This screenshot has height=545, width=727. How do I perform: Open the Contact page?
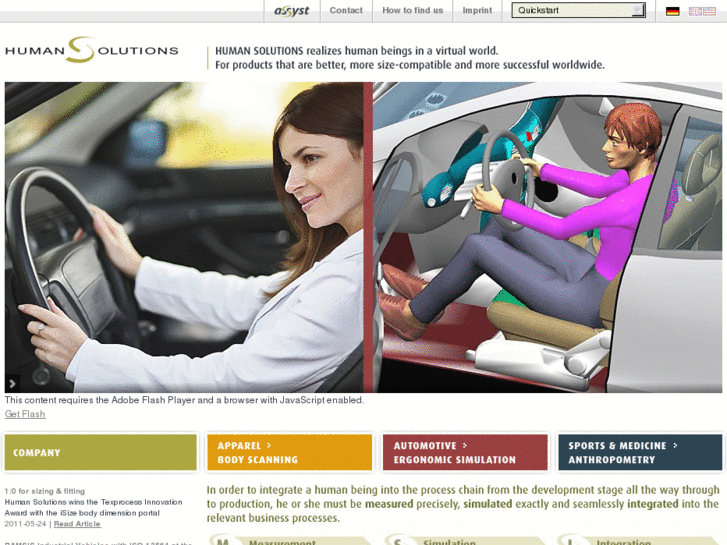[x=346, y=10]
